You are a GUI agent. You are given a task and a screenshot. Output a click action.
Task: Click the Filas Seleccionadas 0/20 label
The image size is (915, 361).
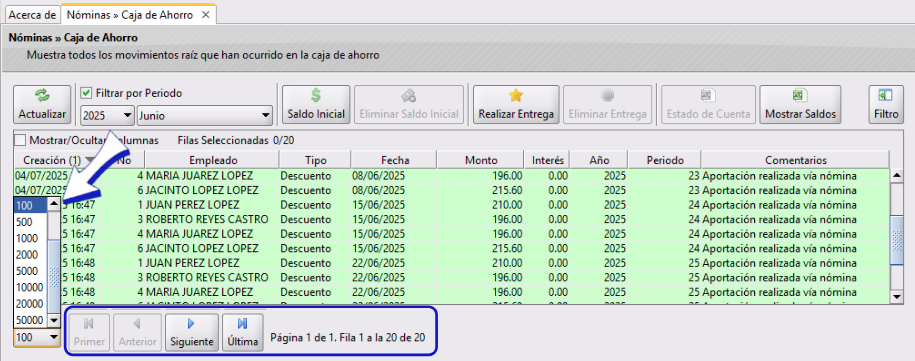coord(236,141)
